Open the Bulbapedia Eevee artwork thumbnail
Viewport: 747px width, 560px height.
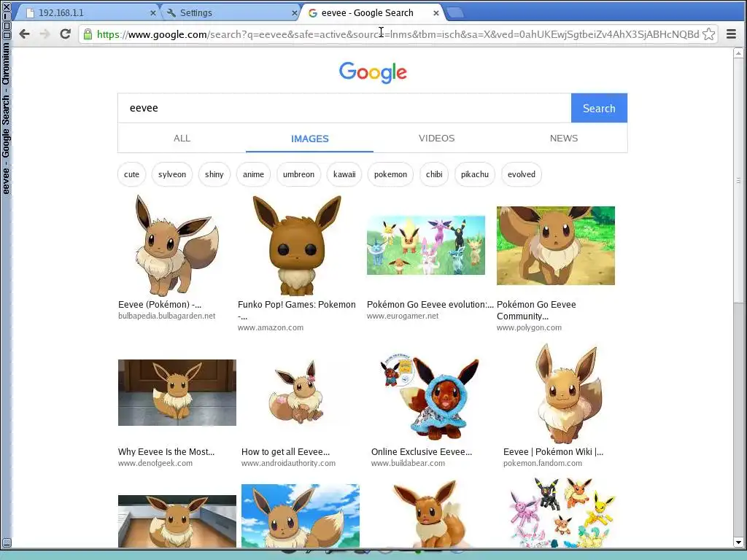tap(177, 246)
